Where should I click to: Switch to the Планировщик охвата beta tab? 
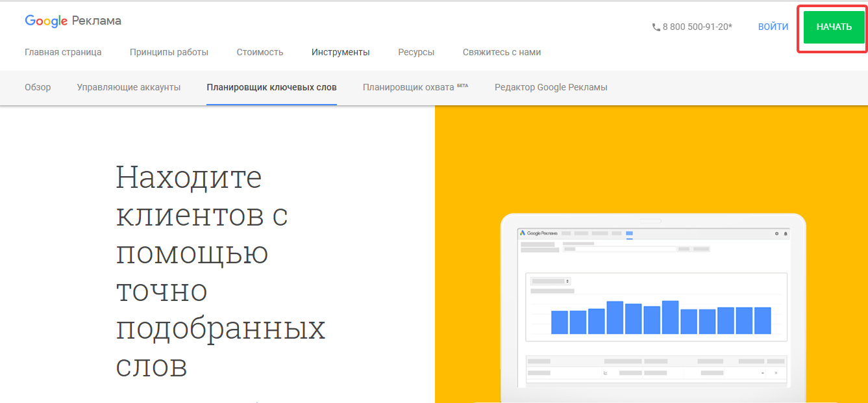click(415, 87)
